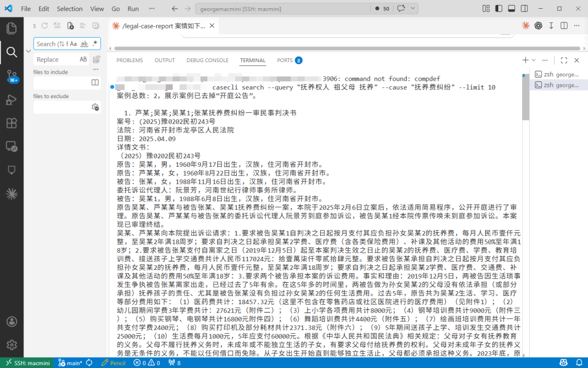The image size is (588, 368).
Task: Click the ChatGPT Codex icon in editor toolbar
Action: click(538, 26)
